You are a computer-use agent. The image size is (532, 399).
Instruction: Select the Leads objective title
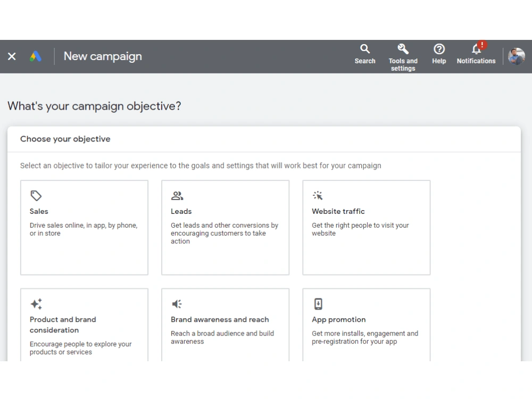click(x=181, y=211)
